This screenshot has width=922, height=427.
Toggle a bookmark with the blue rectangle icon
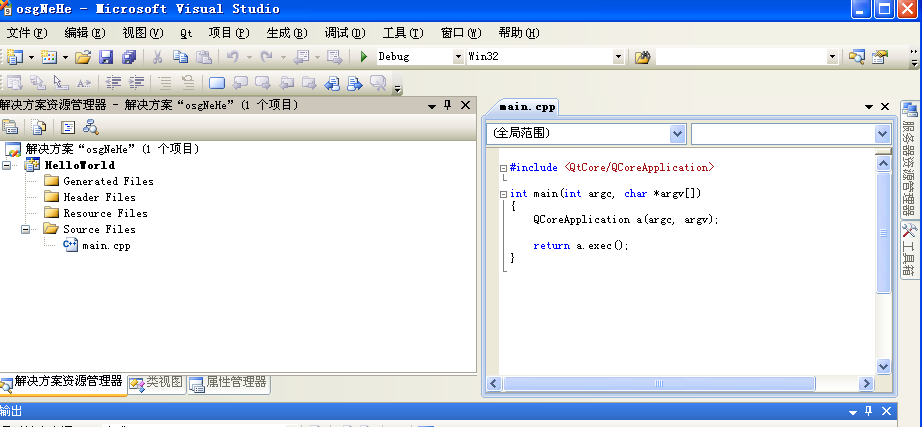(217, 83)
